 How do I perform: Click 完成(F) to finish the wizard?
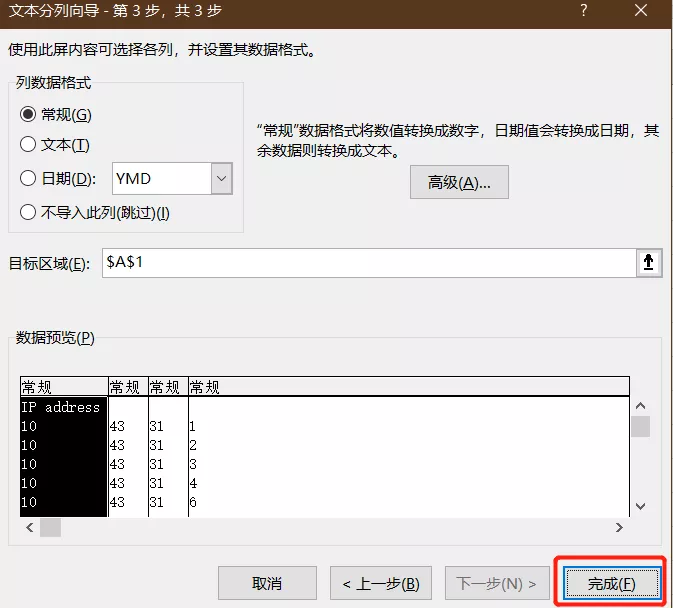click(611, 583)
